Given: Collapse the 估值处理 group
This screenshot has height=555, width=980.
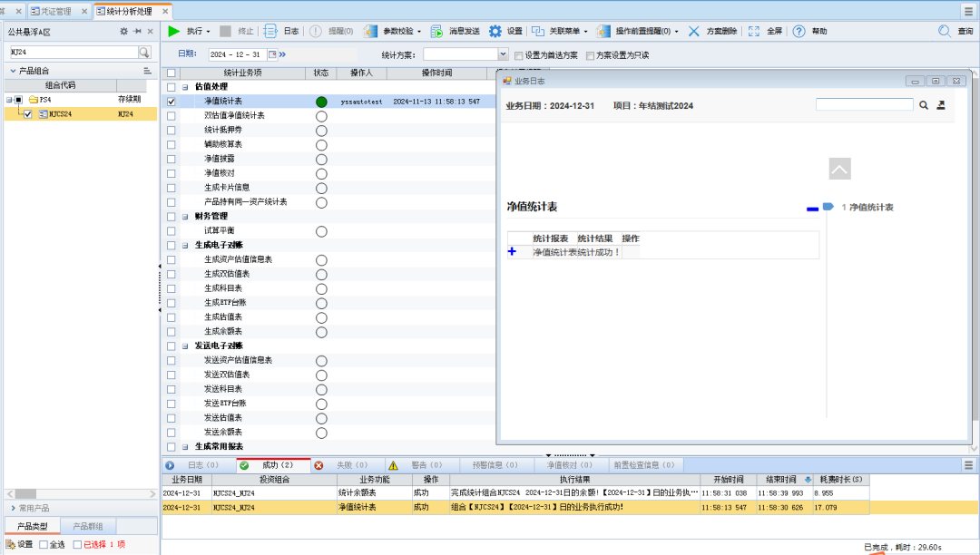Looking at the screenshot, I should click(185, 87).
